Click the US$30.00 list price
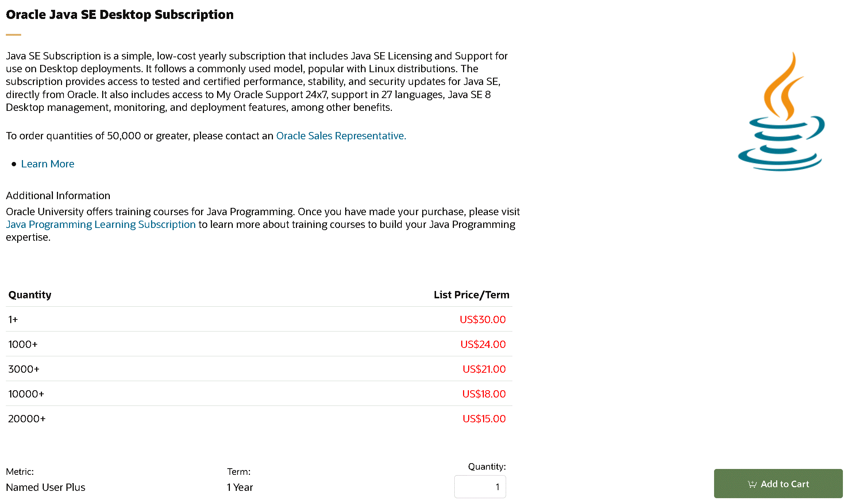The image size is (848, 504). [x=482, y=319]
